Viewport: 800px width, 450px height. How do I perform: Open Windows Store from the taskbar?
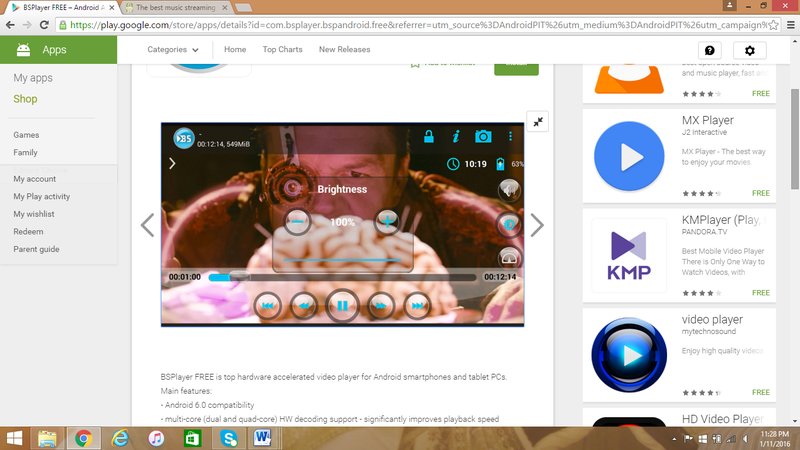[192, 439]
